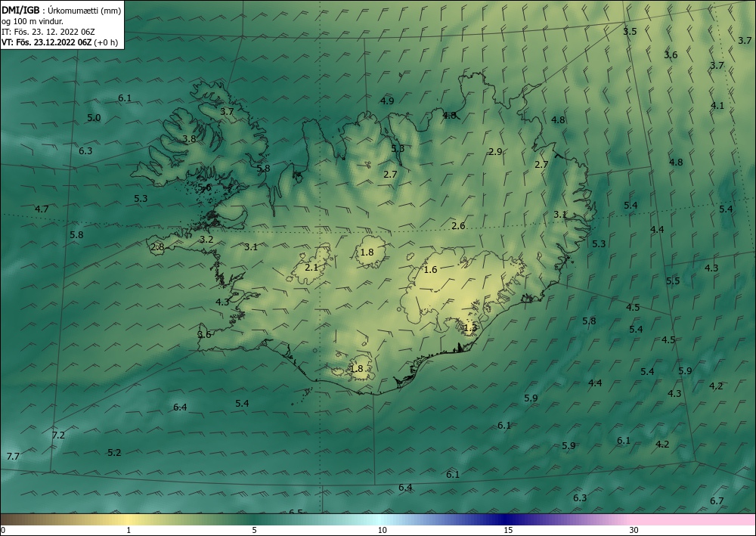This screenshot has width=756, height=536.
Task: Click the '15' label under the color scale
Action: pyautogui.click(x=508, y=531)
